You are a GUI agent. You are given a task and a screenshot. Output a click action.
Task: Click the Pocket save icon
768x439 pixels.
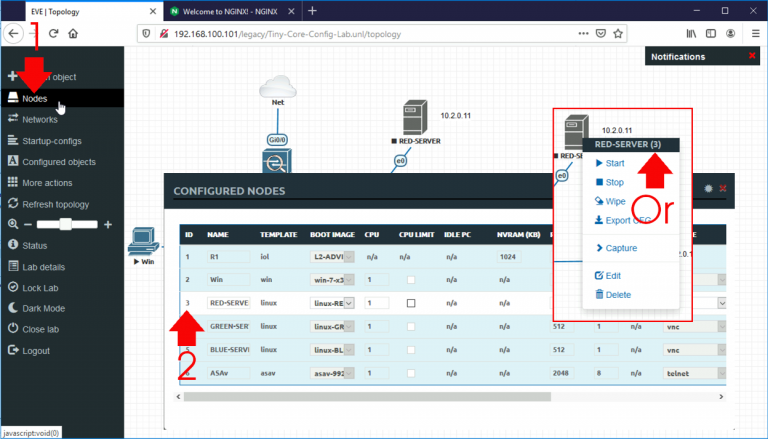point(600,33)
